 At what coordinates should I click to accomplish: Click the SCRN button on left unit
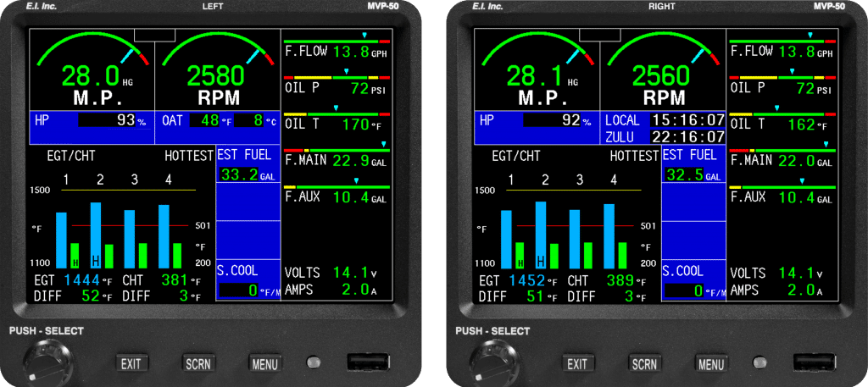pos(198,364)
